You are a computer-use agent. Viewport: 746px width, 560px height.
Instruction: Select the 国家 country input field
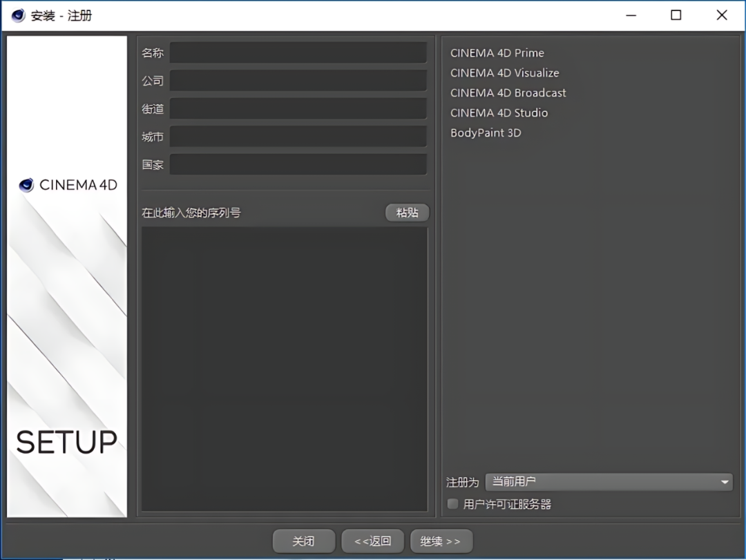pos(298,165)
